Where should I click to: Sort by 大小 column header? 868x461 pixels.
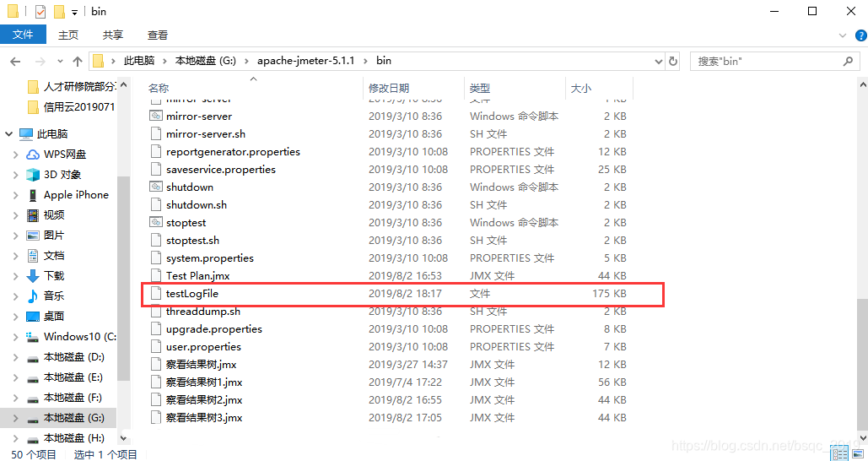[x=580, y=88]
